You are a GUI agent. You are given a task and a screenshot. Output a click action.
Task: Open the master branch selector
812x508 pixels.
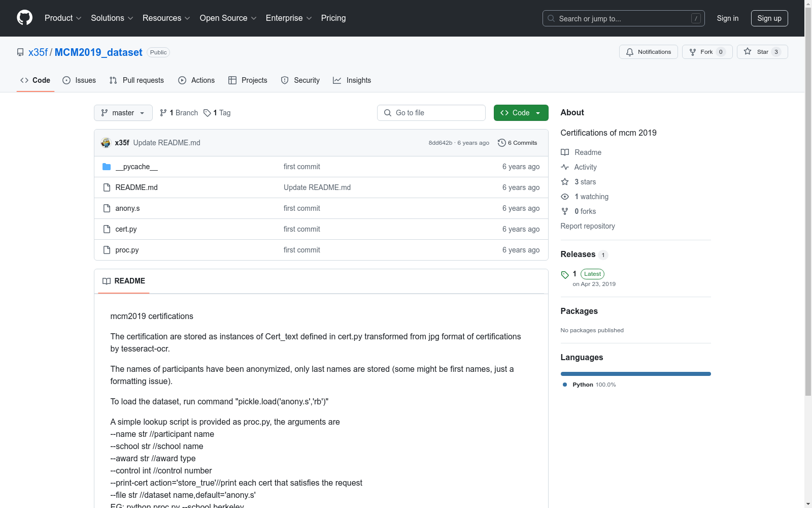coord(123,113)
